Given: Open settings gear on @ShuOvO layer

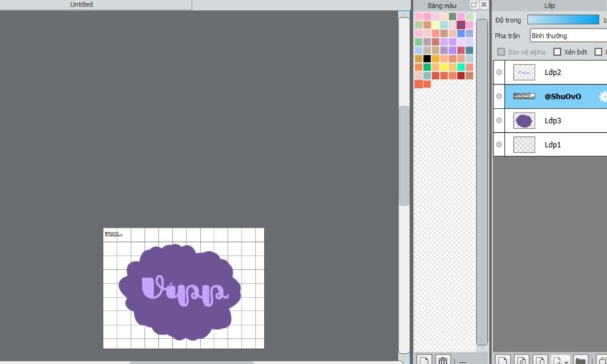Looking at the screenshot, I should click(603, 97).
